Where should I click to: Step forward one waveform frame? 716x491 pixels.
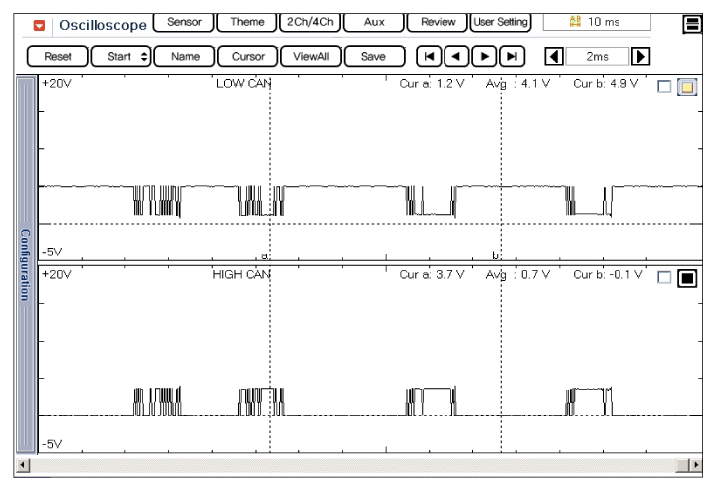[484, 57]
